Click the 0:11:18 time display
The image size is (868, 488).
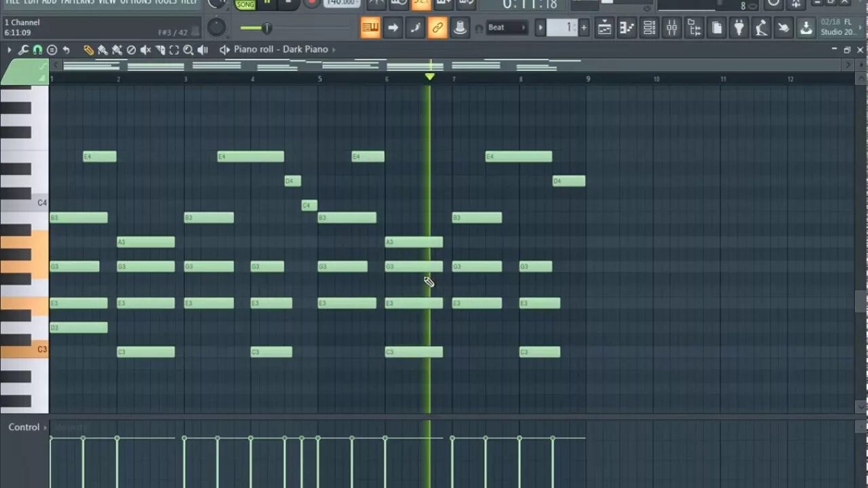[x=530, y=5]
